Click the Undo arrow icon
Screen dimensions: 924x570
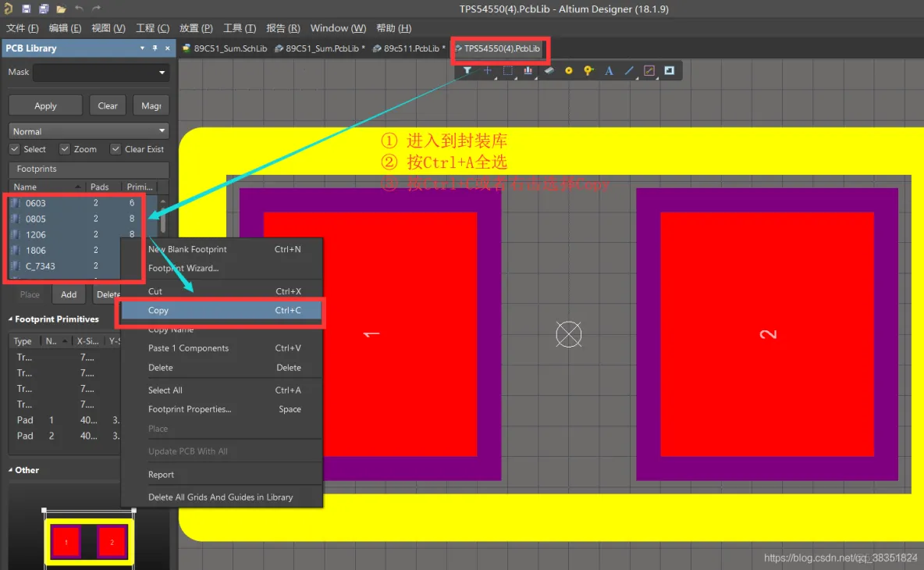(79, 9)
